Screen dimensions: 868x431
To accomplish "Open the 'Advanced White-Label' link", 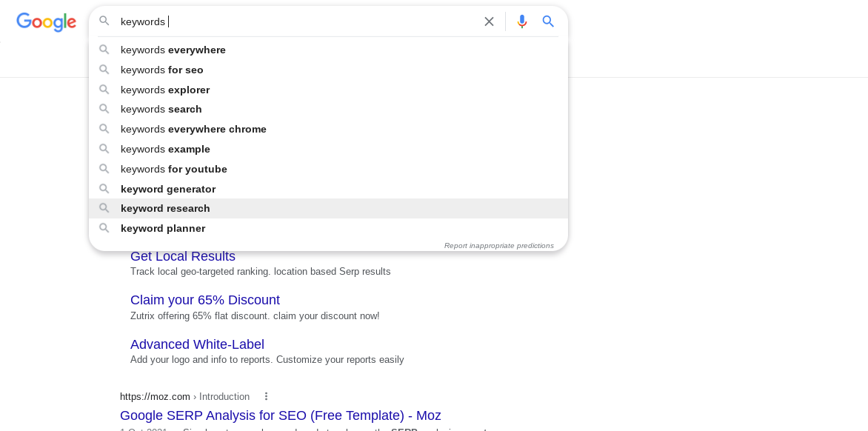I will 197,344.
